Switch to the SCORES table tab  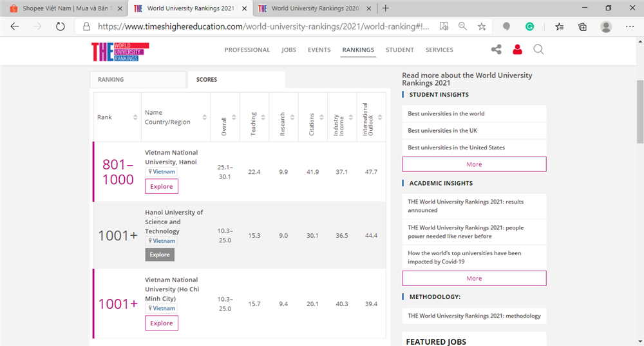(236, 80)
